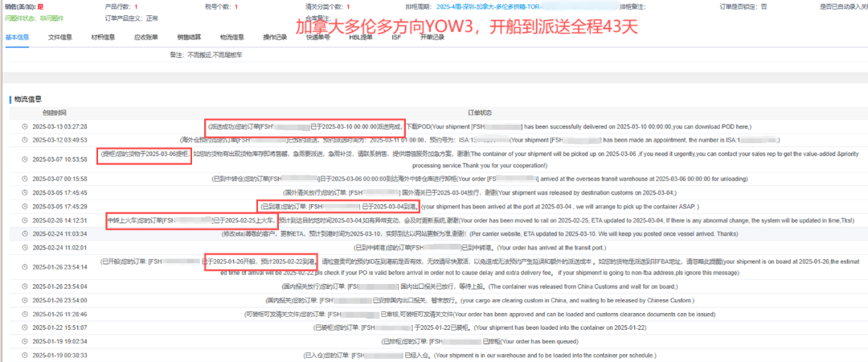The image size is (868, 362).
Task: Click the 已到港 port arrival status message
Action: (479, 207)
